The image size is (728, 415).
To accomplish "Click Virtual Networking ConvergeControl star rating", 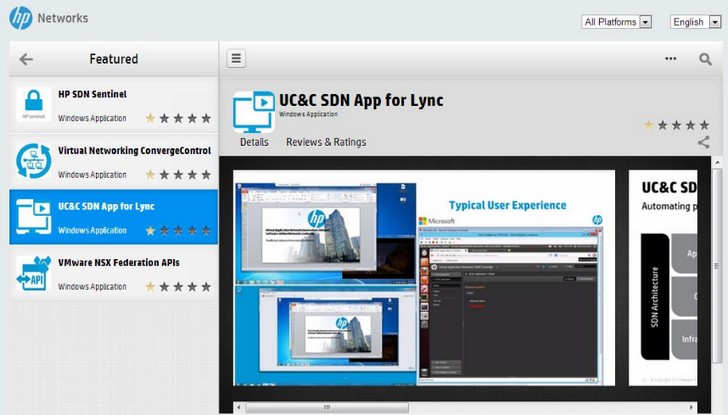I will (178, 175).
